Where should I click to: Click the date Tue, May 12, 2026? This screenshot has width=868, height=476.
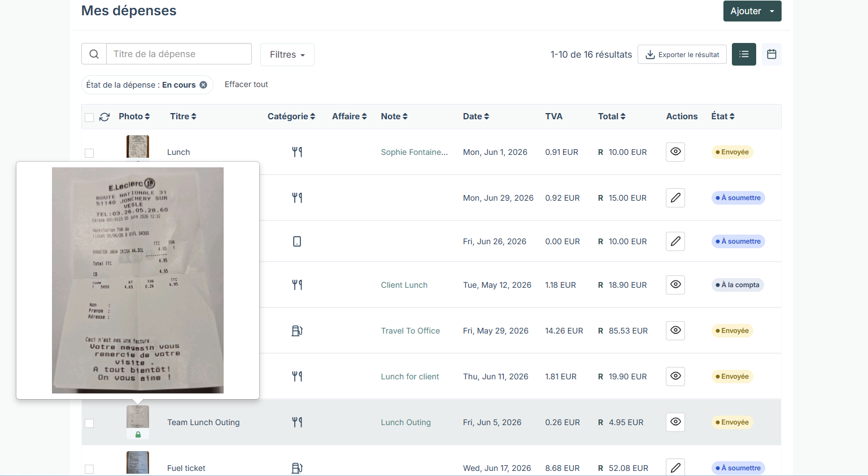pos(497,285)
